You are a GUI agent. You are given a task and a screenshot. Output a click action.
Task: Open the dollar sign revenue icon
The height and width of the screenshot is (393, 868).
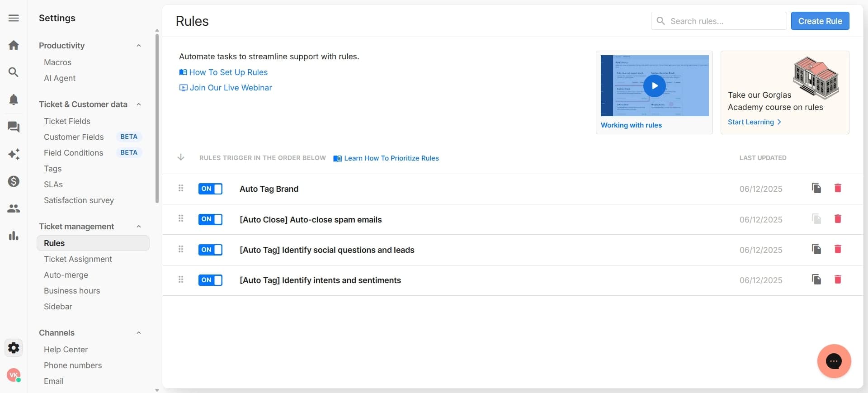pos(14,181)
